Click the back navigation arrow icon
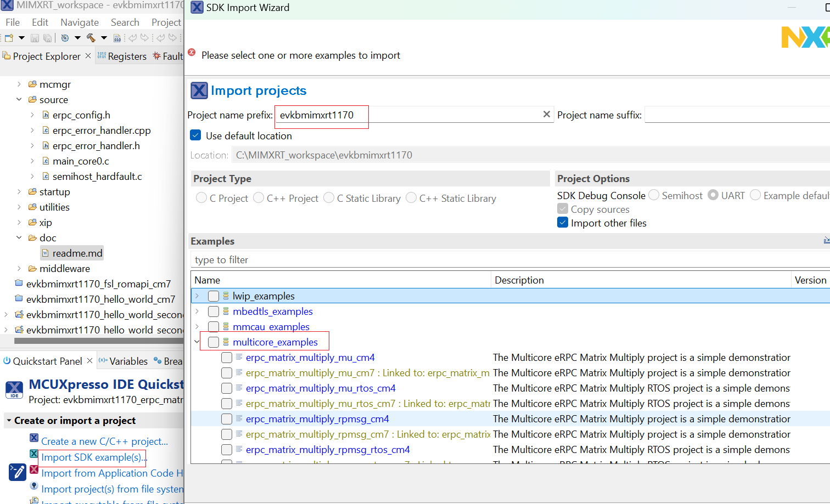This screenshot has height=504, width=830. (133, 38)
